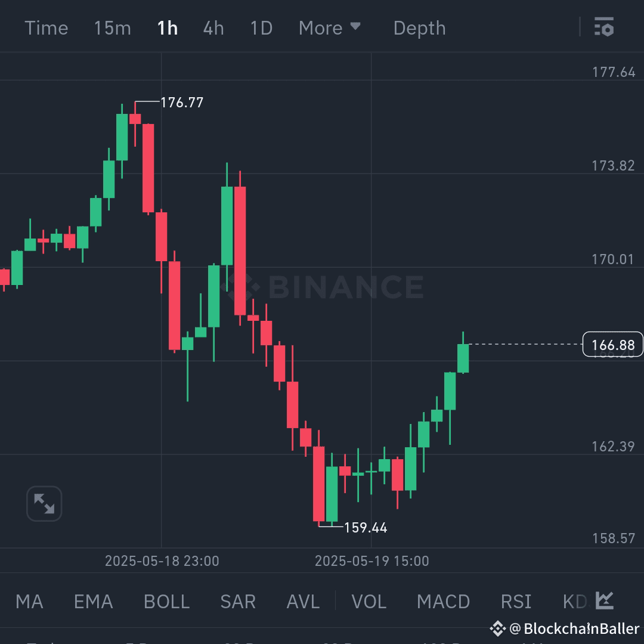Switch to the 1D chart view

[x=261, y=27]
